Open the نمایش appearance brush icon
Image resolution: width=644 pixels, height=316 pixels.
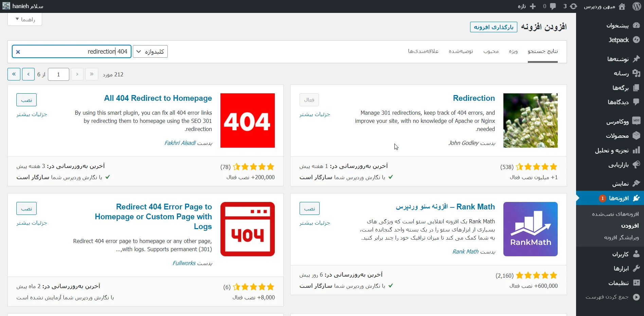[x=636, y=184]
